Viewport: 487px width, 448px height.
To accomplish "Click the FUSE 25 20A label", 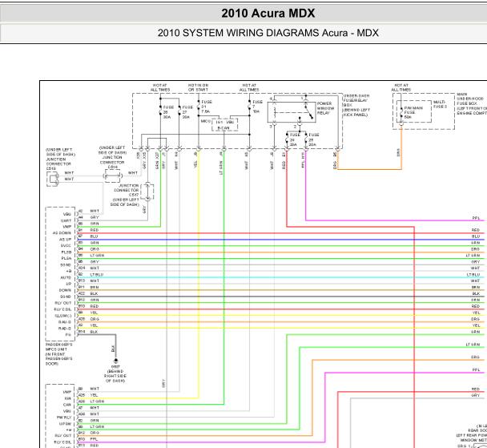I will pyautogui.click(x=313, y=139).
